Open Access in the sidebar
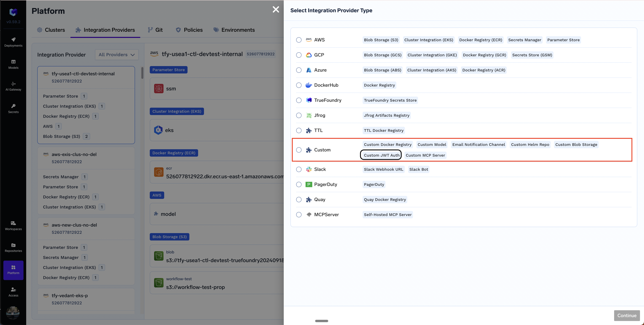 (x=13, y=292)
